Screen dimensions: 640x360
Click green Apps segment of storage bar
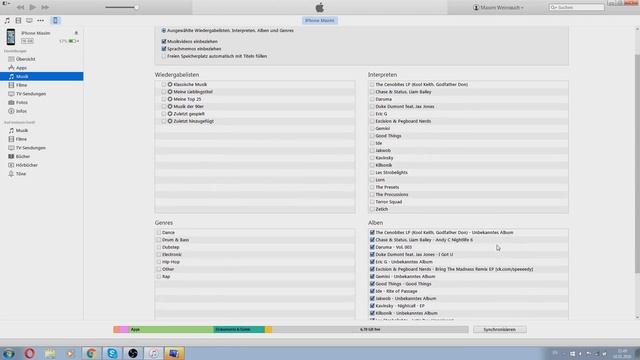click(x=171, y=329)
